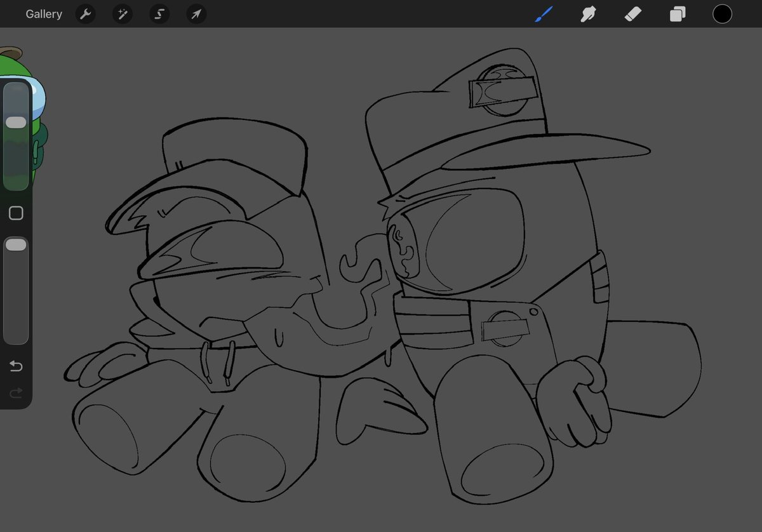This screenshot has width=762, height=532.
Task: Open the Layers panel
Action: 678,14
